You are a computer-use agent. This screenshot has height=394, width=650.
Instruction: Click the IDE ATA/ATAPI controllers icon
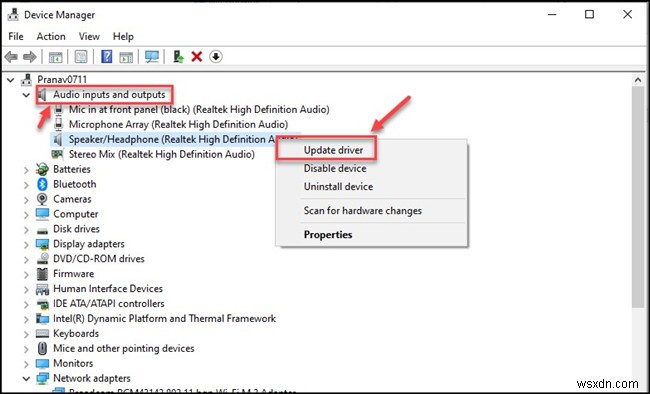(x=42, y=304)
